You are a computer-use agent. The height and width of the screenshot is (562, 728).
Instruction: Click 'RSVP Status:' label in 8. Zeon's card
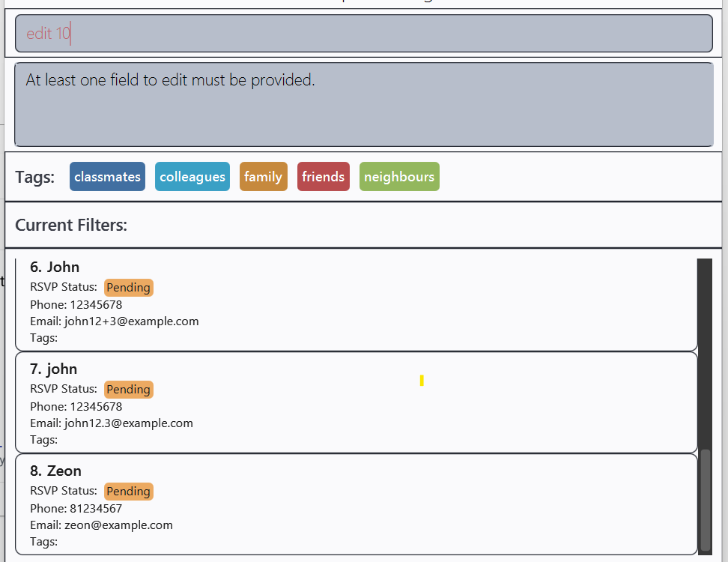click(x=64, y=491)
